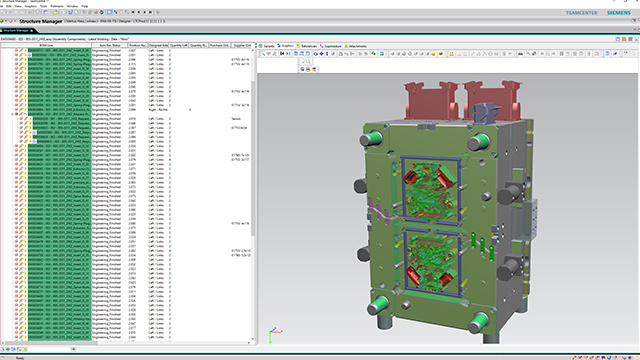Collapse the expanded parent BOM line node
Screen dimensions: 640x360
pos(12,114)
